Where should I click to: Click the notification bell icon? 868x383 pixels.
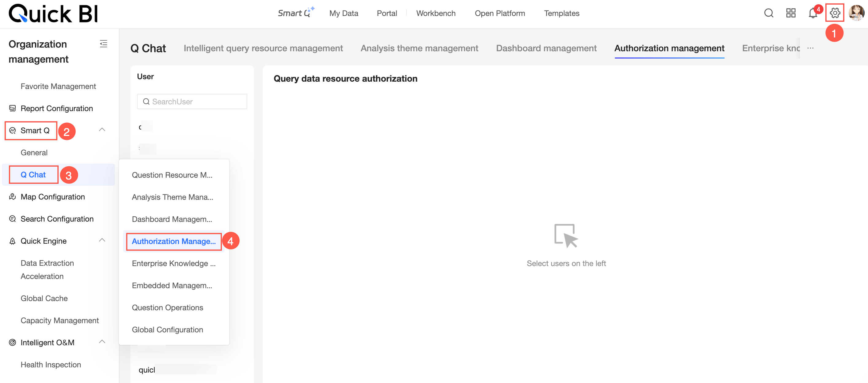click(812, 14)
